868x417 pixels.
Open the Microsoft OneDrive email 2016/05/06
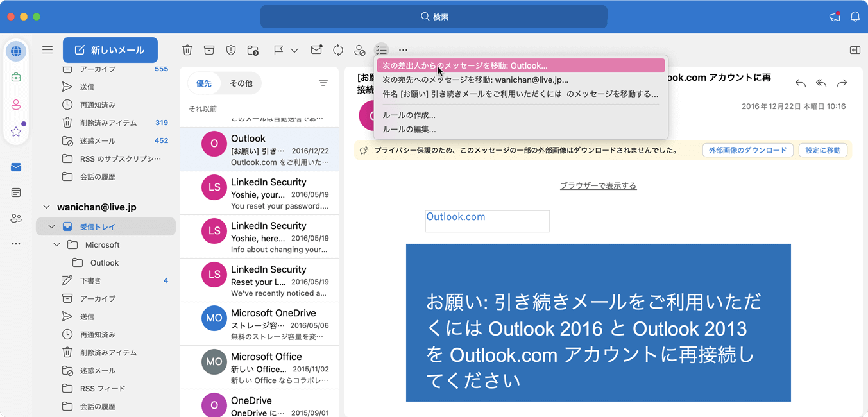[x=259, y=323]
